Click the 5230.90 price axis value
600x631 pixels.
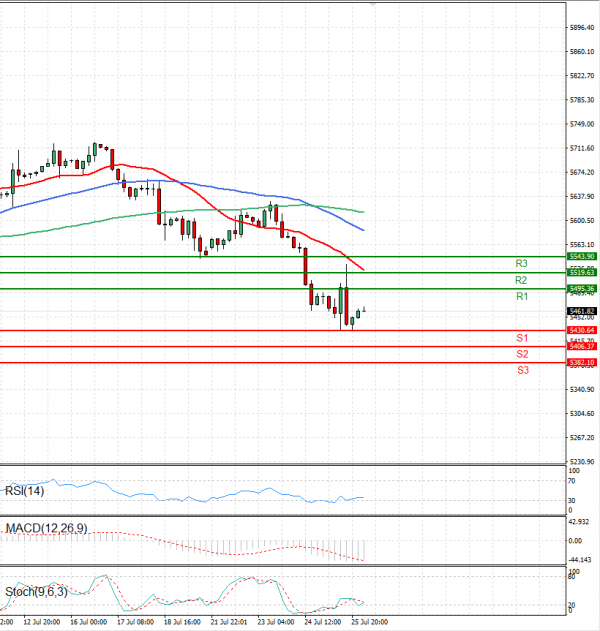(x=582, y=462)
